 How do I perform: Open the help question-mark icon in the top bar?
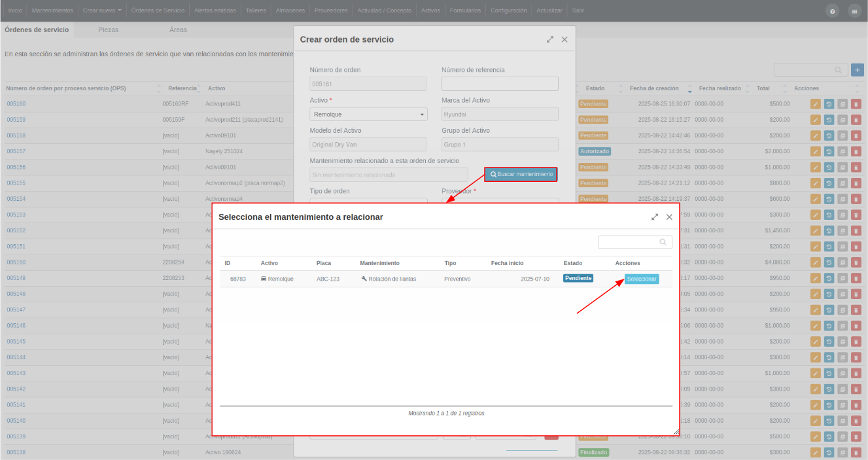(833, 11)
